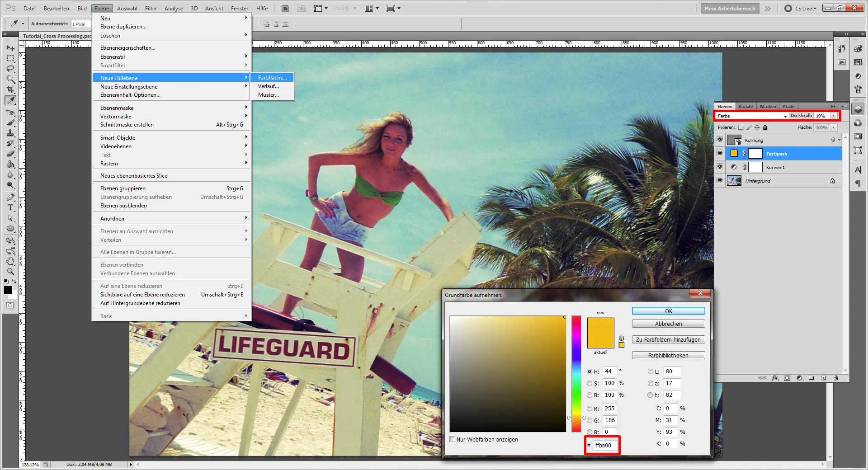Screen dimensions: 868x470
Task: Click the fx layer style icon
Action: 775,378
